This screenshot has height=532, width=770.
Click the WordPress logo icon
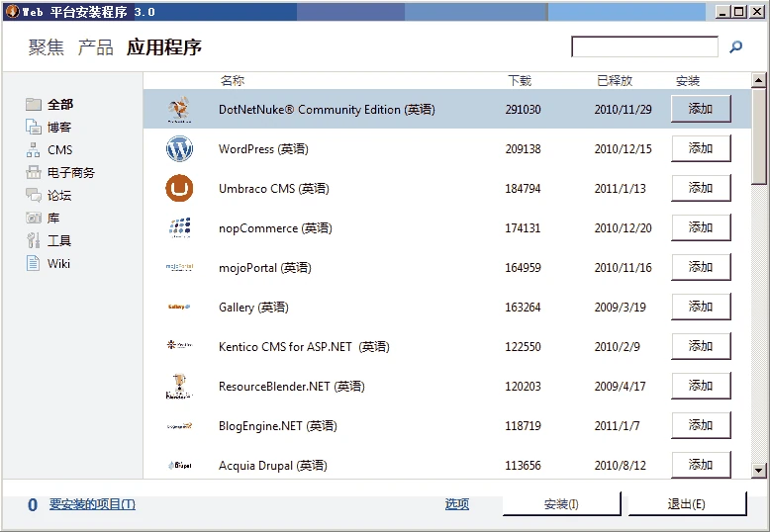pos(179,148)
